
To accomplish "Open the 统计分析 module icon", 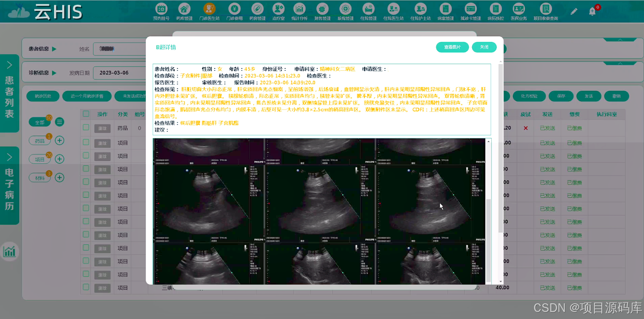I will tap(299, 9).
